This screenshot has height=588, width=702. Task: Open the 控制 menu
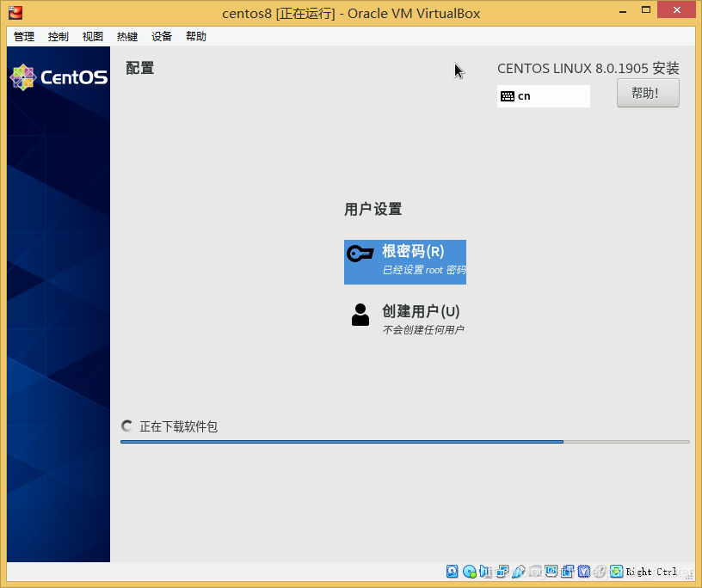pos(58,37)
